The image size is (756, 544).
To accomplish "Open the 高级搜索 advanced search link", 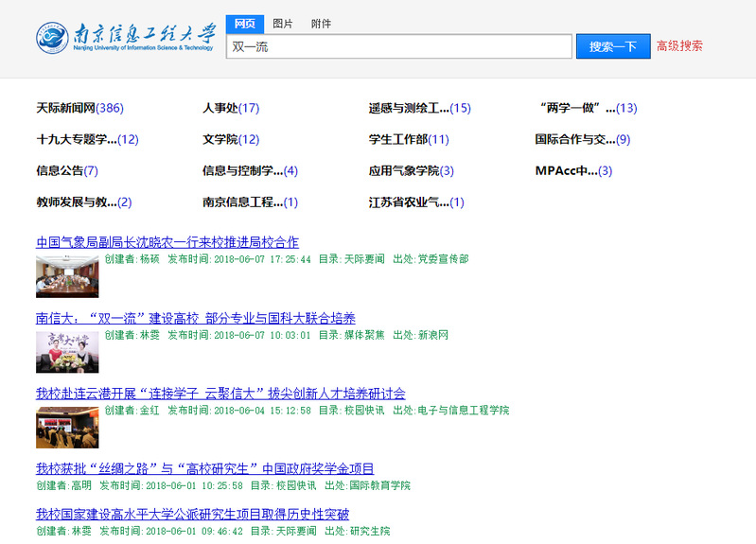I will tap(679, 45).
